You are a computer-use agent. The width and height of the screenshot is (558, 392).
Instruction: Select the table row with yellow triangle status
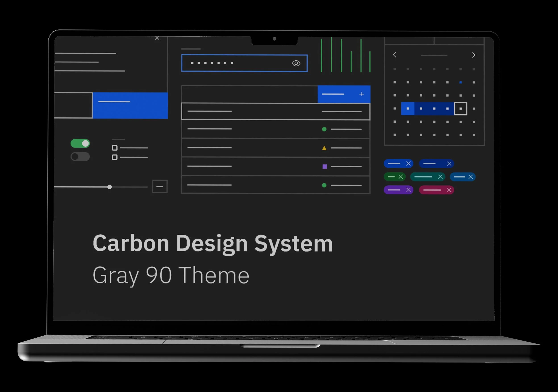click(276, 148)
